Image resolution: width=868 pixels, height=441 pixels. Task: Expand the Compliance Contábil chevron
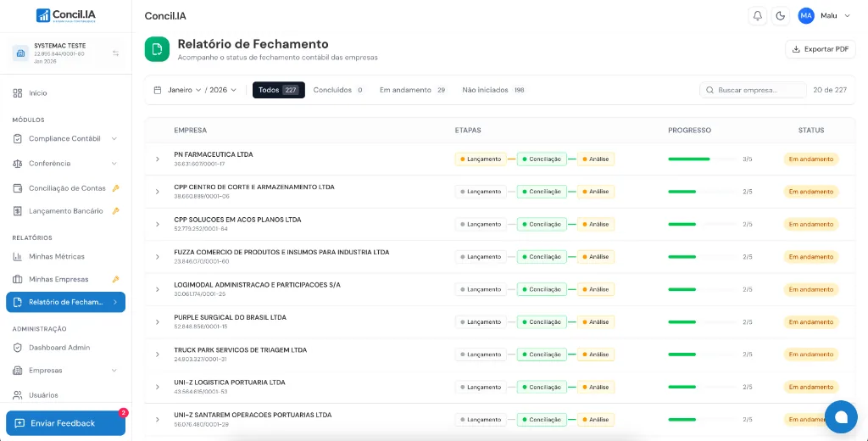pos(114,138)
